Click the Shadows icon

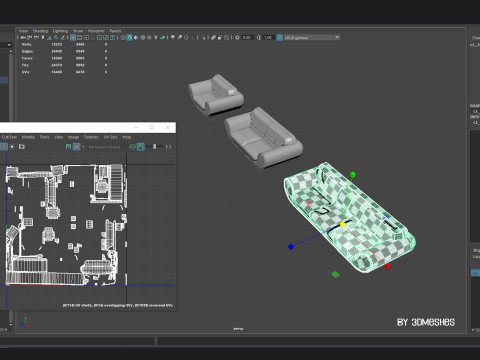(x=163, y=38)
